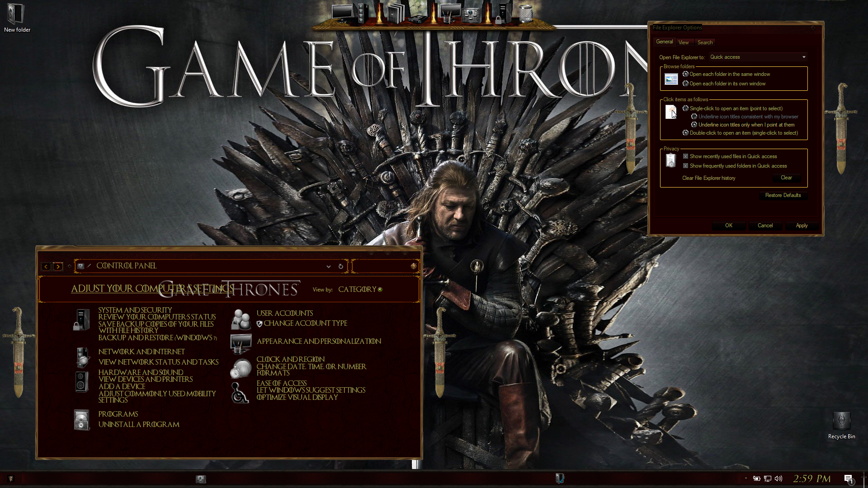The height and width of the screenshot is (488, 868).
Task: Open the metal control panel box dock icon
Action: 471,15
